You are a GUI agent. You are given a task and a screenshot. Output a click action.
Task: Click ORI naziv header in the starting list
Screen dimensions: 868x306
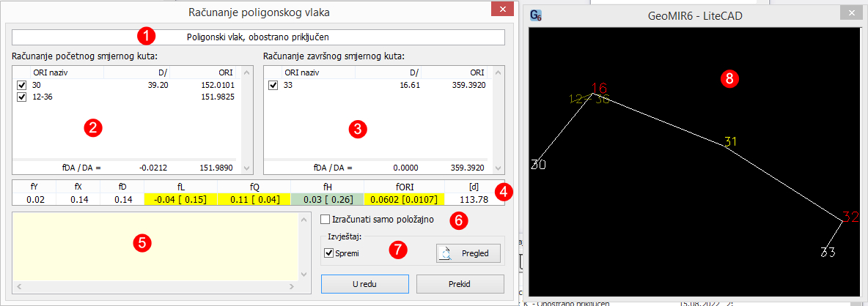pyautogui.click(x=48, y=72)
